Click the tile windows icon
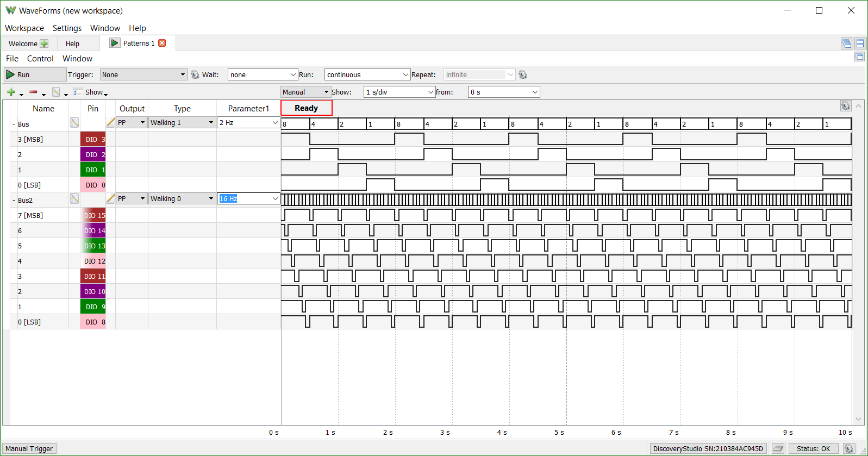 click(860, 43)
